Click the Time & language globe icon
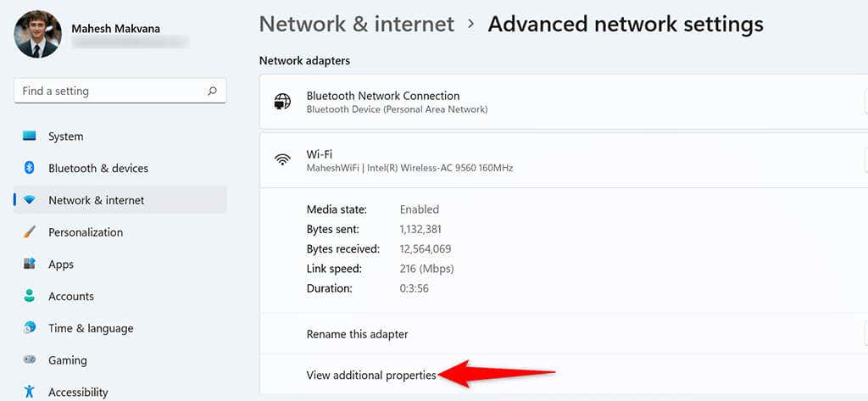Viewport: 868px width, 401px height. tap(30, 328)
